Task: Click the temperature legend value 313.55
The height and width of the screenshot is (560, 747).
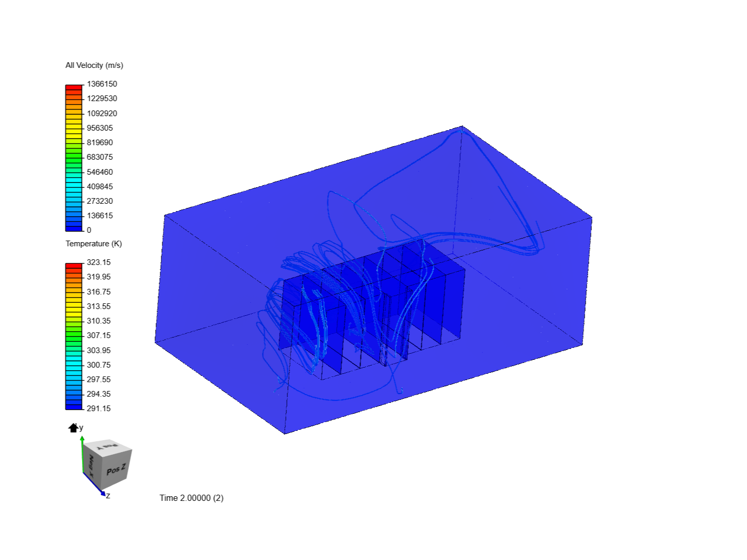Action: 99,306
